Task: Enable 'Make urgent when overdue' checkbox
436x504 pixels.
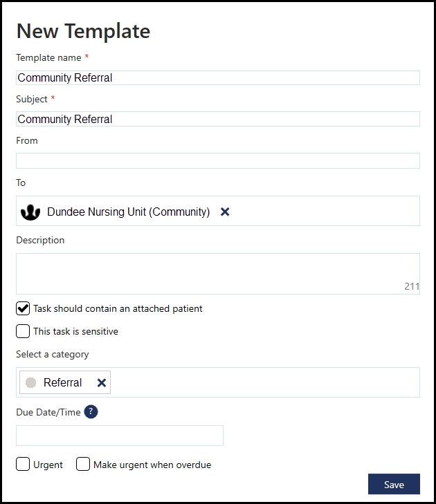Action: [x=83, y=465]
